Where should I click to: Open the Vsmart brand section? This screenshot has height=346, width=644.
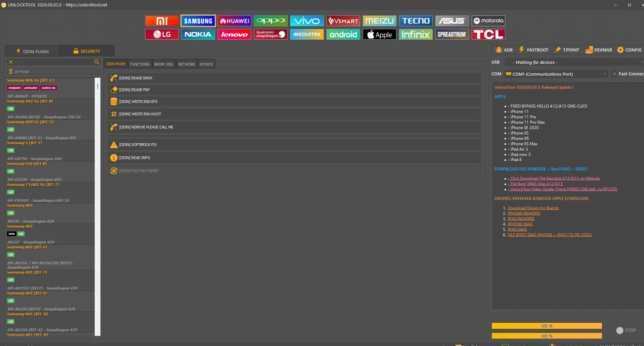(343, 21)
